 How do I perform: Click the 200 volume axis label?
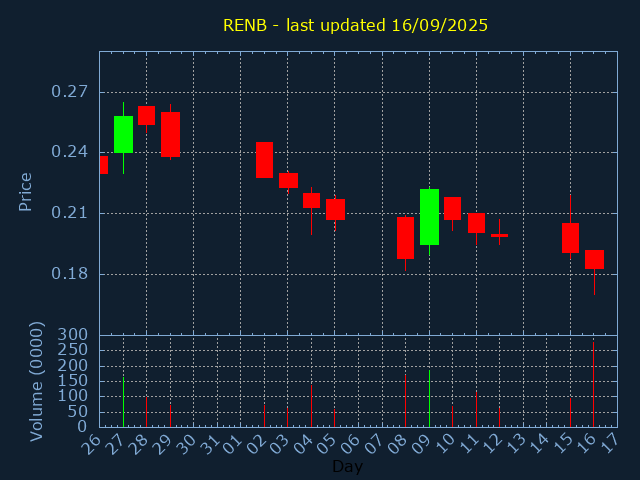(x=73, y=365)
